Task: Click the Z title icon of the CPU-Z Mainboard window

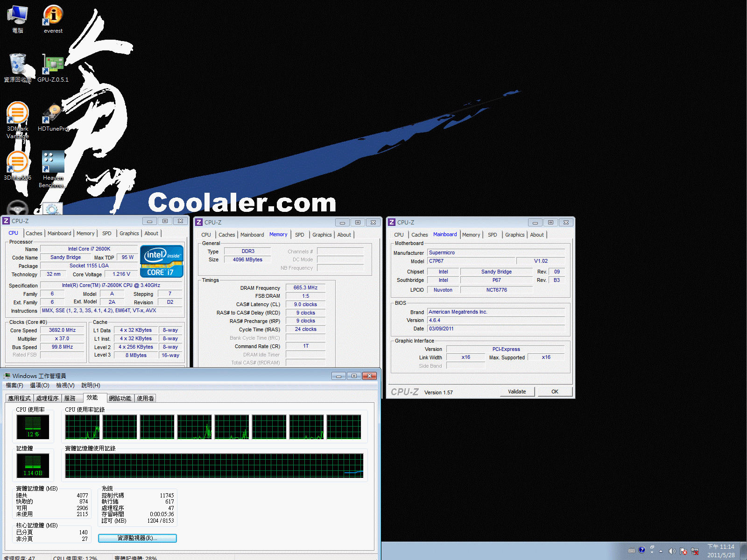Action: point(392,222)
